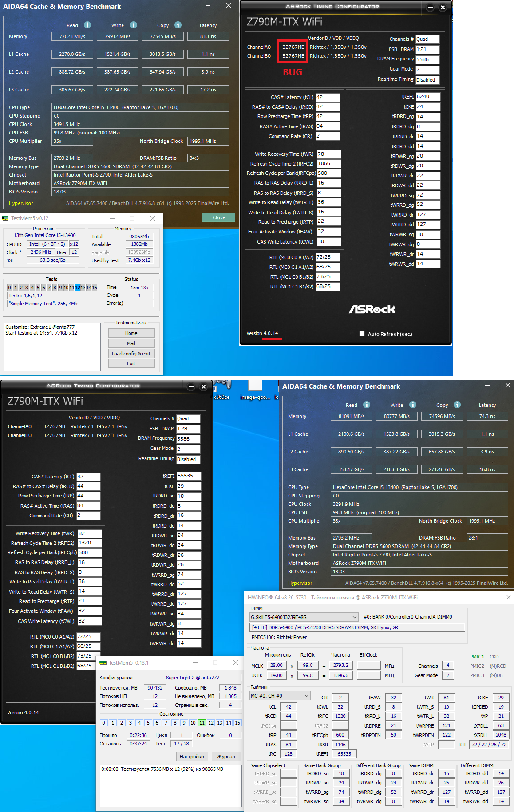Close the lower AIDA64 benchmark window

(x=507, y=386)
